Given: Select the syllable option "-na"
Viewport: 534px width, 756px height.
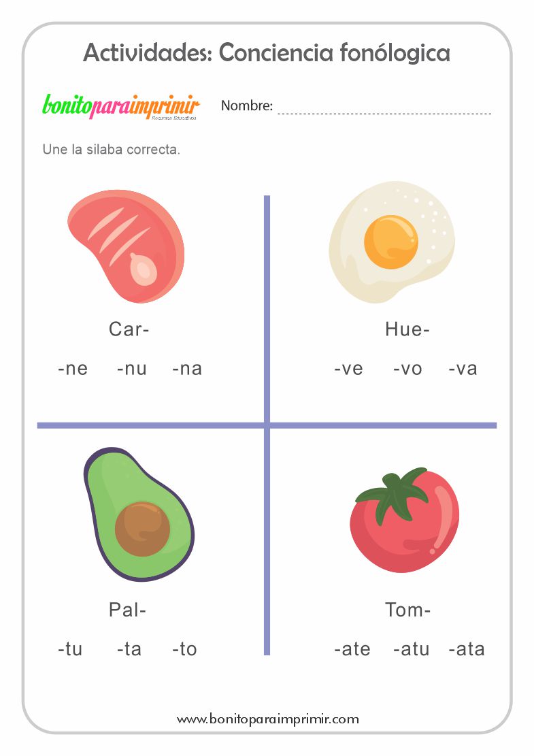Looking at the screenshot, I should tap(187, 369).
